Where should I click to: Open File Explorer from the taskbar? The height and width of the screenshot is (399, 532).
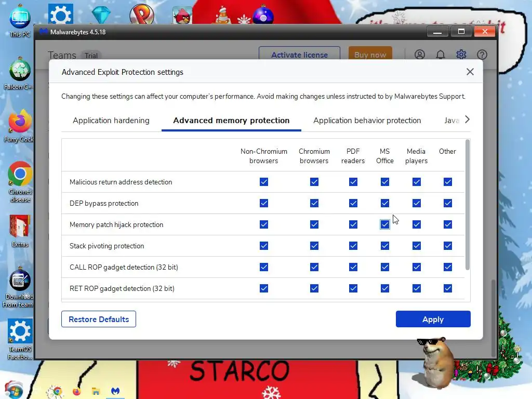coord(96,392)
